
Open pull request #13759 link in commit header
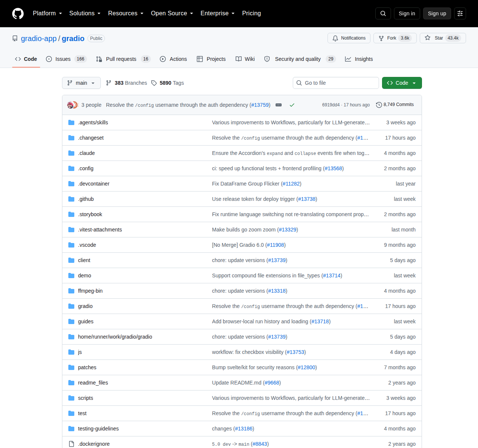point(260,105)
